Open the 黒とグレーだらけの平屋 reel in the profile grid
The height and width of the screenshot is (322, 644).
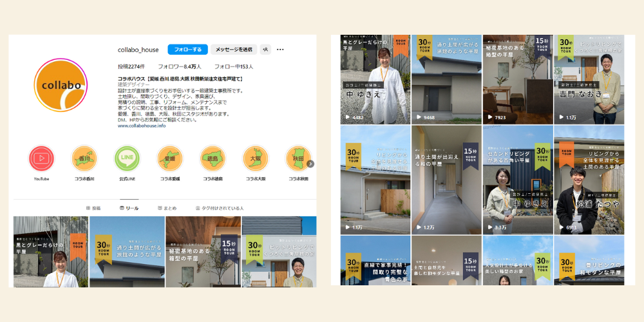(51, 252)
